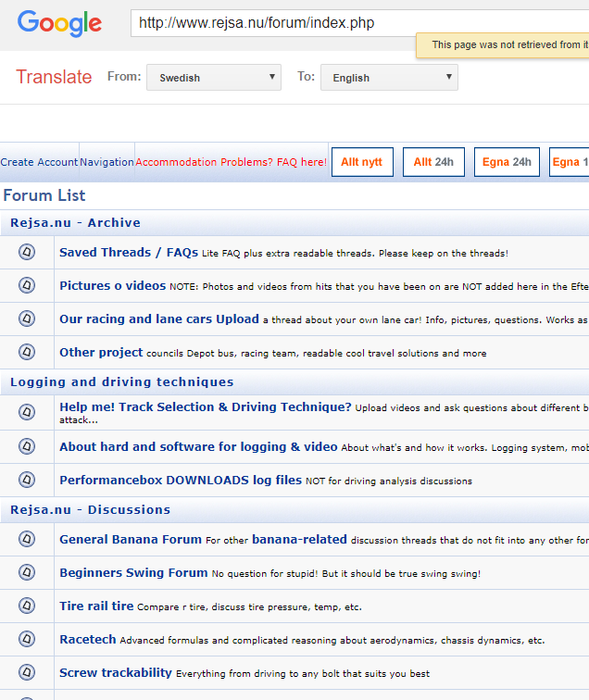Open Beginners Swing Forum
The height and width of the screenshot is (700, 589).
coord(133,573)
